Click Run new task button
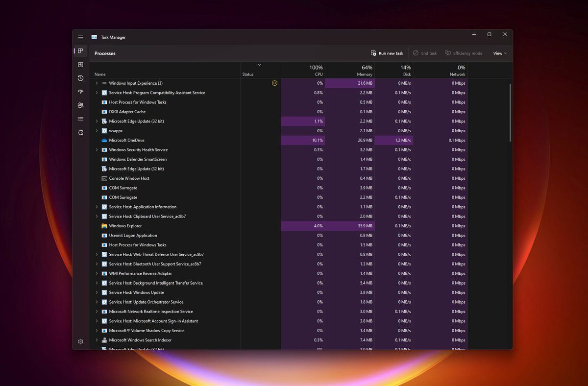588x386 pixels. click(387, 53)
